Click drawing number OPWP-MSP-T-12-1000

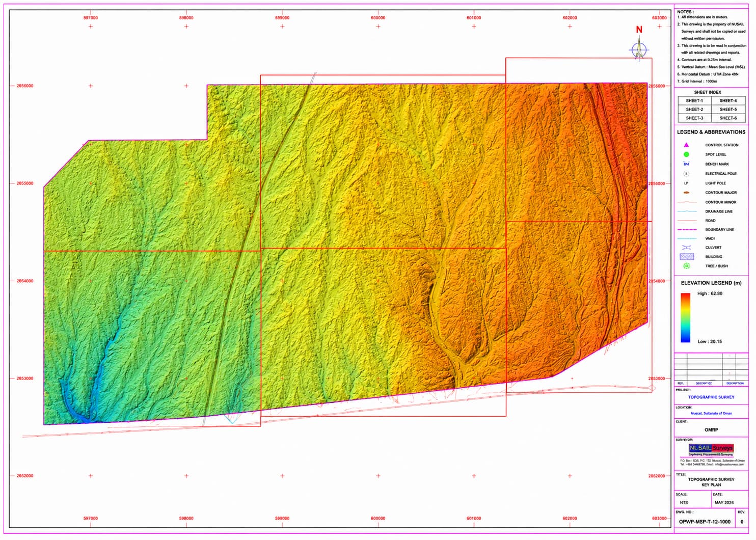coord(705,522)
